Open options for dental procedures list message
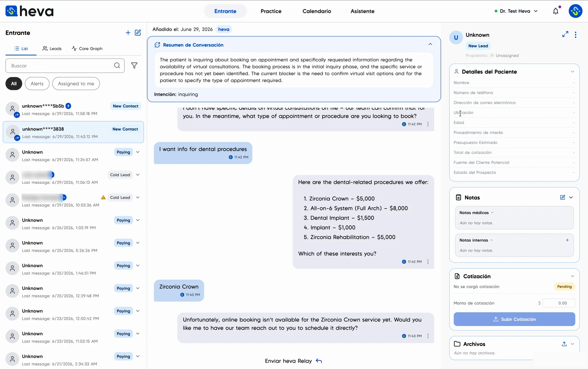 (428, 262)
